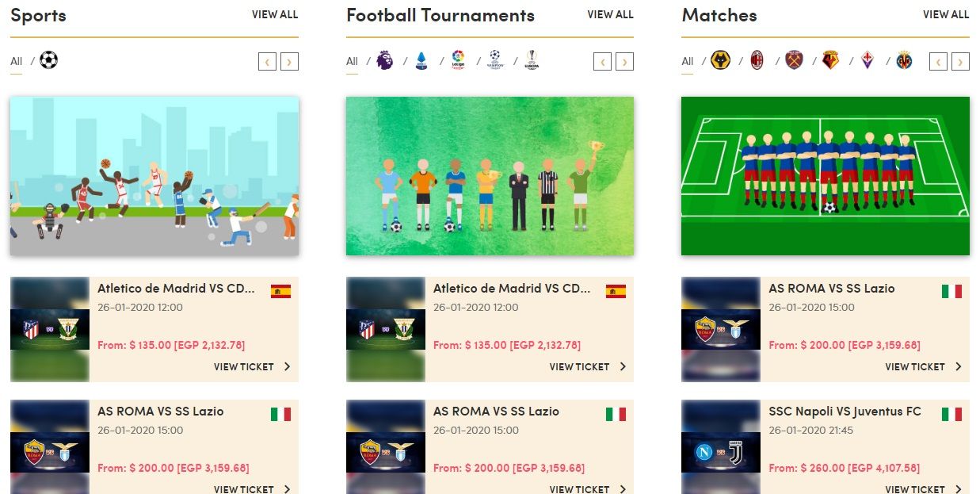The height and width of the screenshot is (494, 980).
Task: Select the All tab under Matches
Action: pyautogui.click(x=687, y=62)
